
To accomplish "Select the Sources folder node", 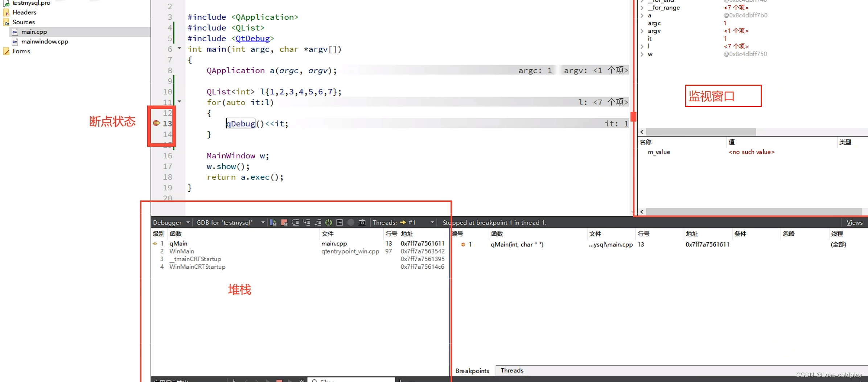I will [24, 23].
